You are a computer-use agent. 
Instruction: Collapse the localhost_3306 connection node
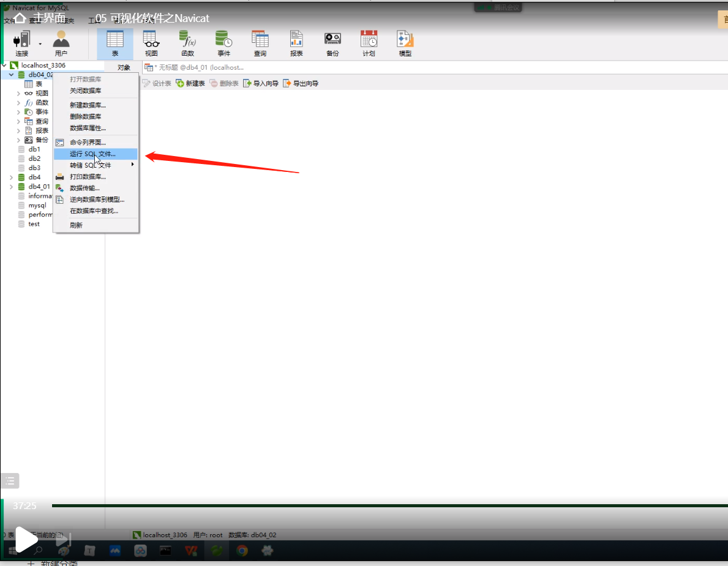[4, 65]
